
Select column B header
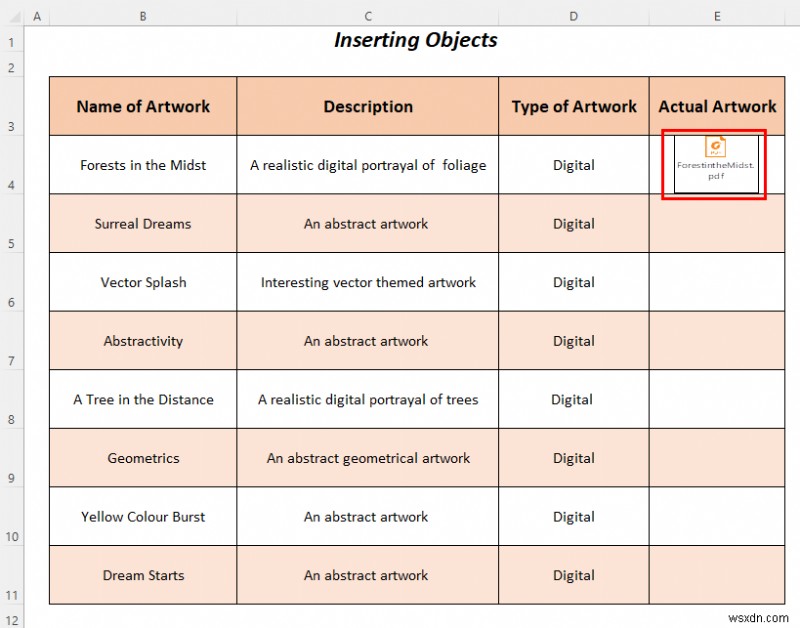(143, 17)
